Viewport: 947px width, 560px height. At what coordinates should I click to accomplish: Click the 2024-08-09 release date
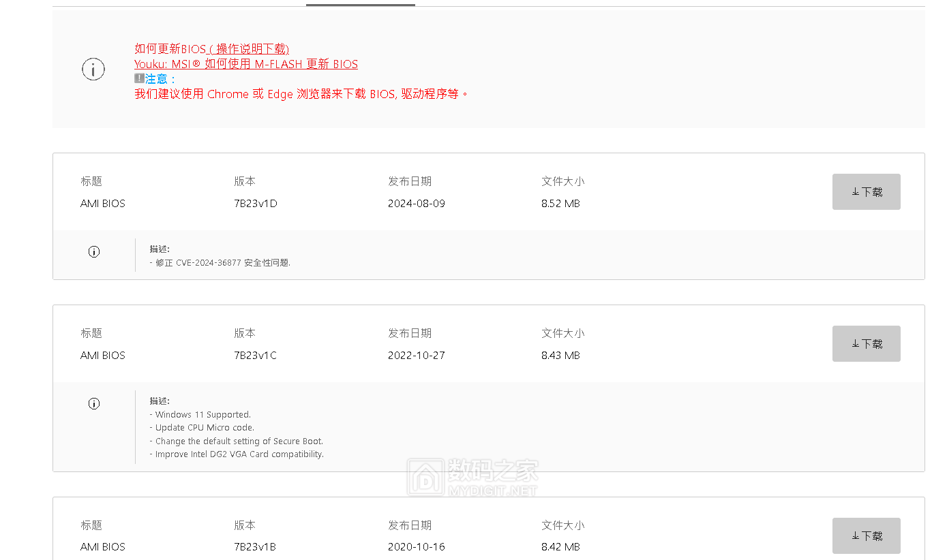[416, 204]
